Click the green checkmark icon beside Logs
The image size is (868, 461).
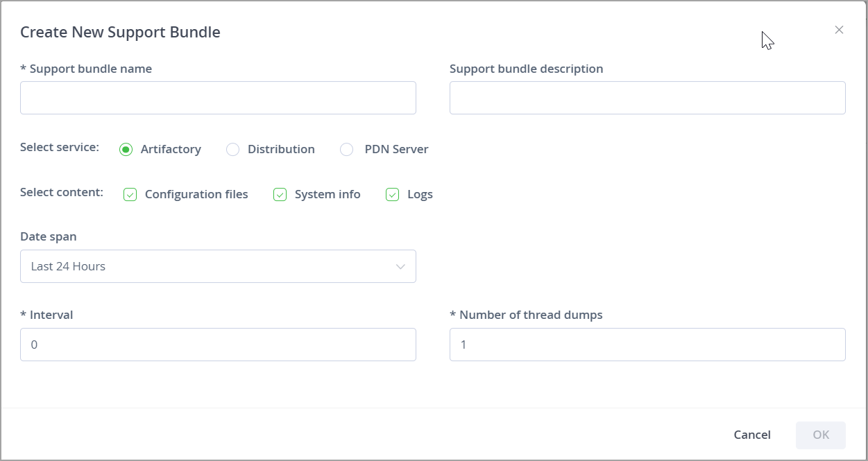392,194
